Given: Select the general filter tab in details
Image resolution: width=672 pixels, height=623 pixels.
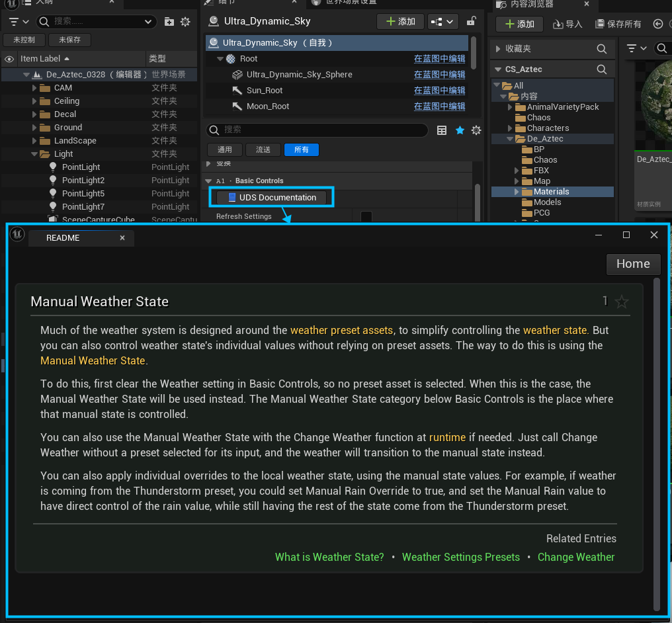Looking at the screenshot, I should [225, 149].
